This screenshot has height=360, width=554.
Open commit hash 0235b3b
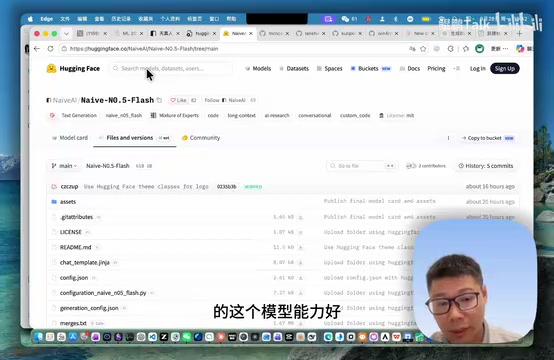point(226,187)
